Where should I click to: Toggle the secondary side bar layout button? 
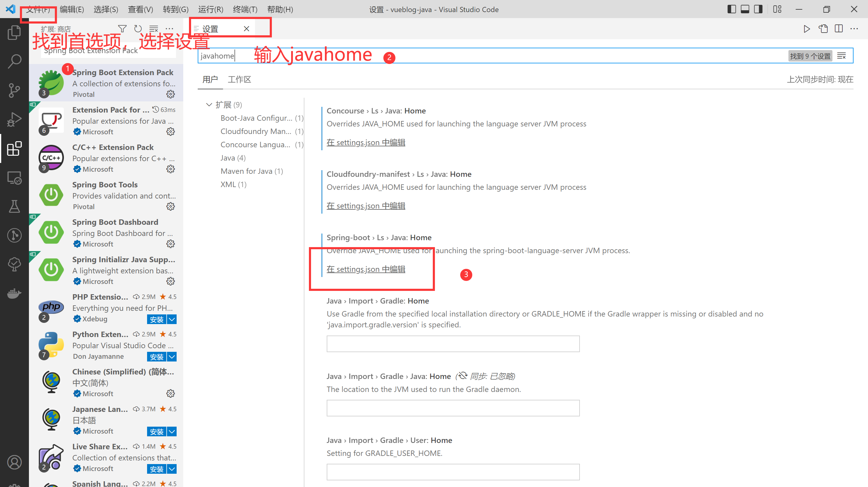(758, 9)
